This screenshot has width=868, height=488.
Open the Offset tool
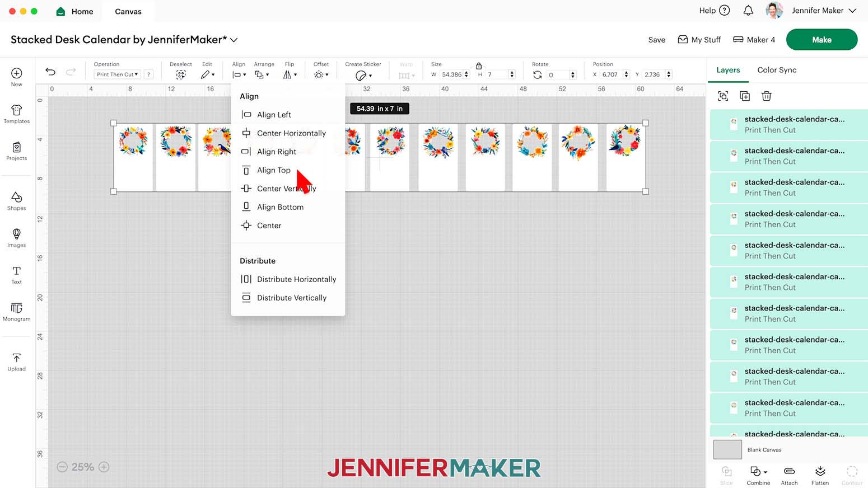pyautogui.click(x=321, y=74)
